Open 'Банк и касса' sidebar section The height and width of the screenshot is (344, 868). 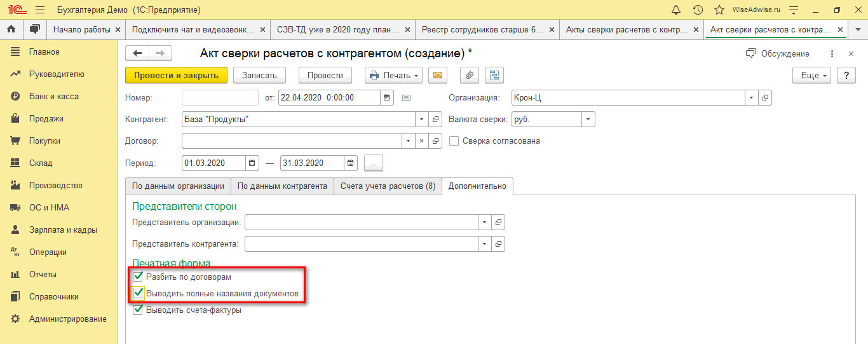54,97
